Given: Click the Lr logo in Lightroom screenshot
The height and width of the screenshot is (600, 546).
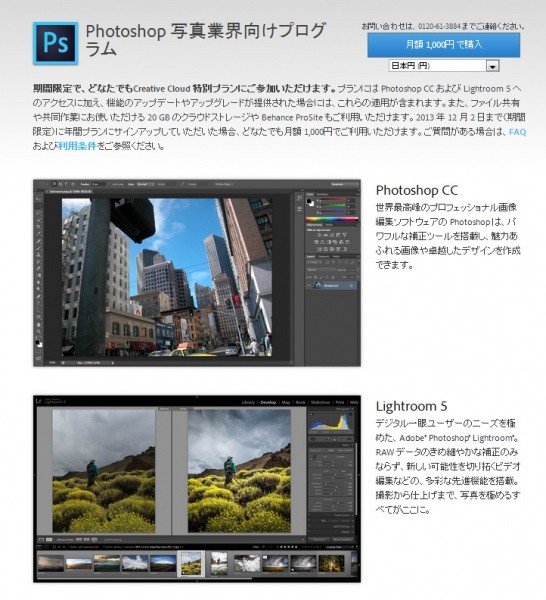Looking at the screenshot, I should [x=39, y=401].
